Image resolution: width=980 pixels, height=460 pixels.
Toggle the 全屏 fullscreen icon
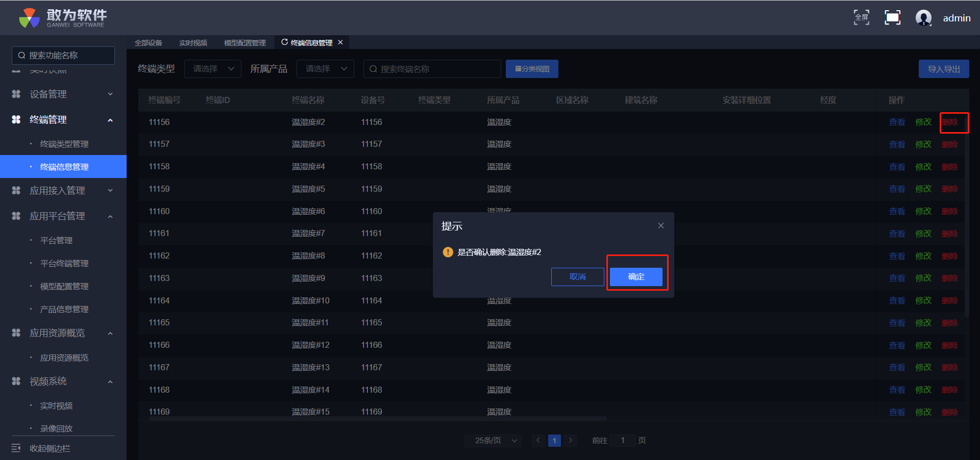862,18
